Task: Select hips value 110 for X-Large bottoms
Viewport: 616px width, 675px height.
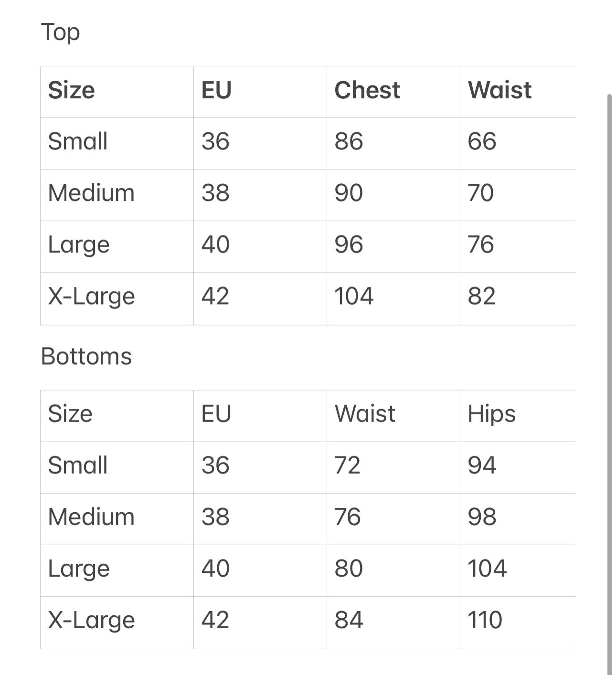Action: point(485,620)
